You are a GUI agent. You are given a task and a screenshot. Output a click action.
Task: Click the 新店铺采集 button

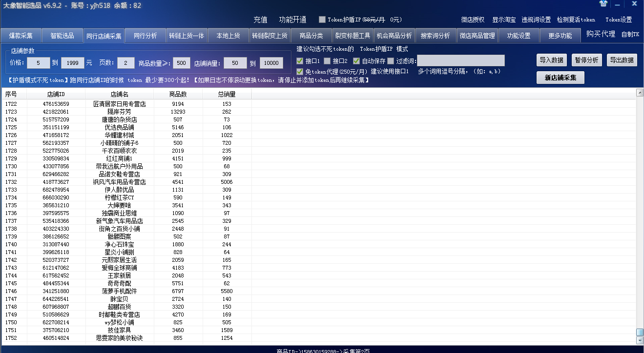pyautogui.click(x=561, y=78)
